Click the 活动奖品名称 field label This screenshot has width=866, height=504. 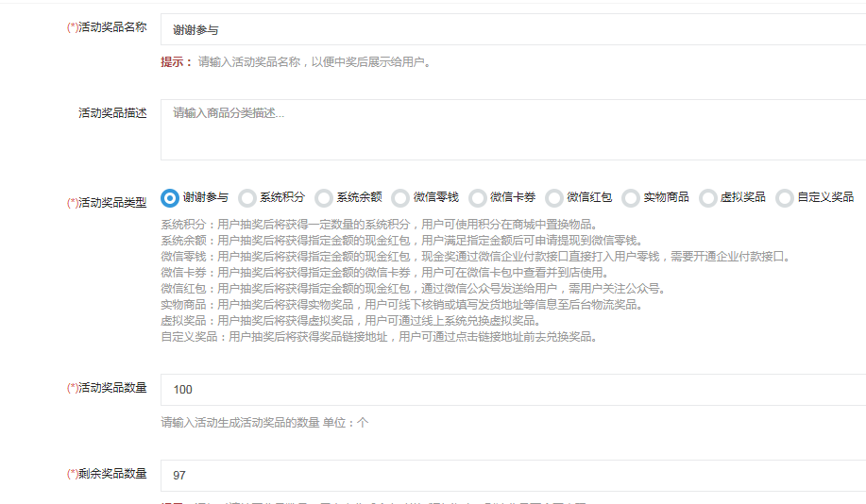point(107,27)
